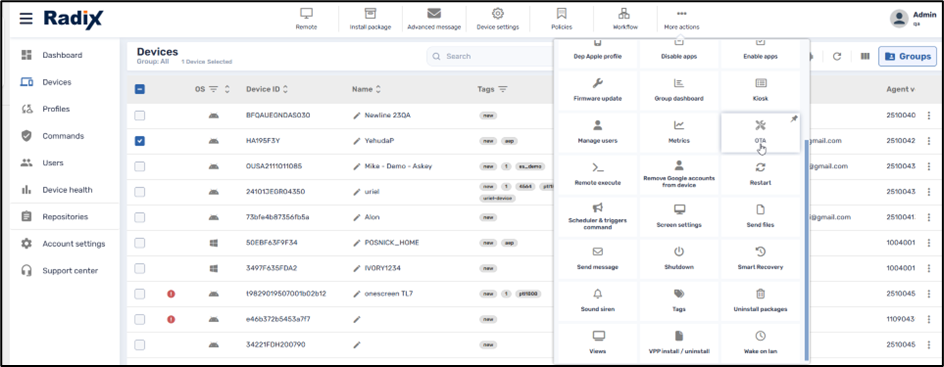
Task: Choose Firmware update wrench option
Action: click(598, 90)
